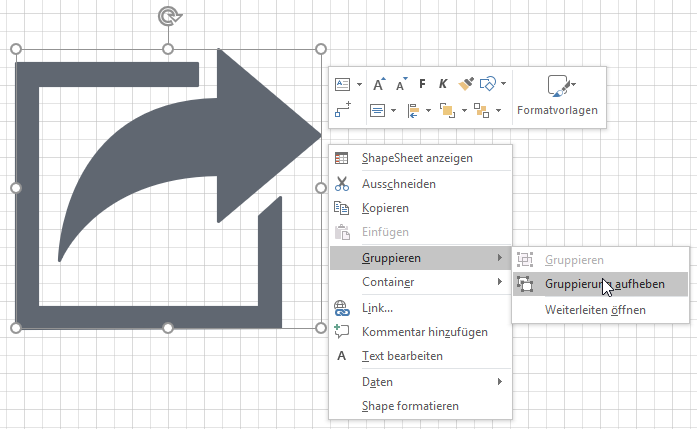Open the Formatvorlagen styles gallery

pos(558,95)
